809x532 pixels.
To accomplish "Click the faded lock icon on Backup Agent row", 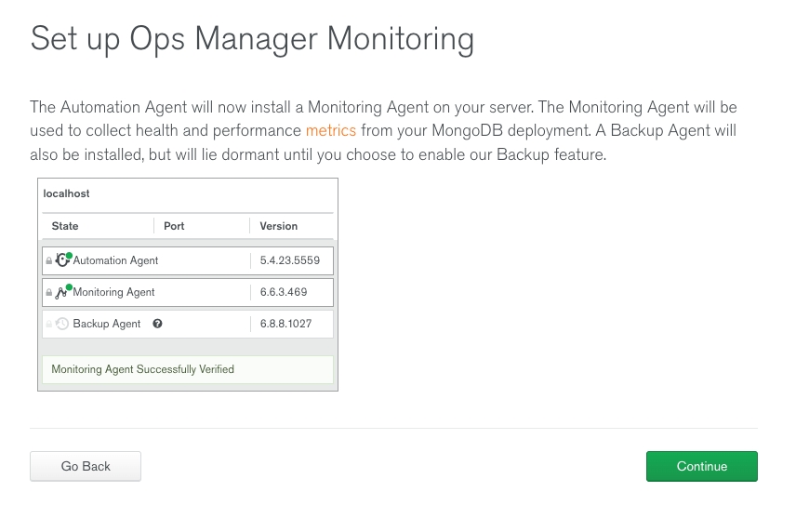I will 49,325.
